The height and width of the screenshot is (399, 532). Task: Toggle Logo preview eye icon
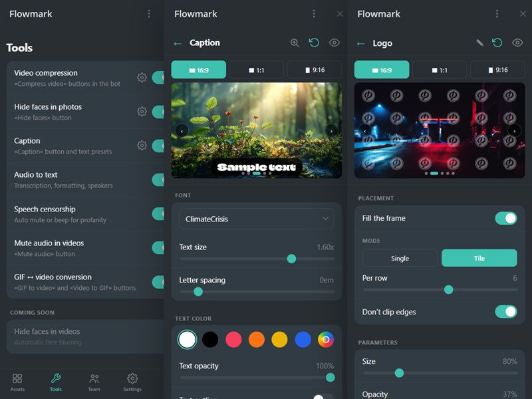pyautogui.click(x=517, y=43)
